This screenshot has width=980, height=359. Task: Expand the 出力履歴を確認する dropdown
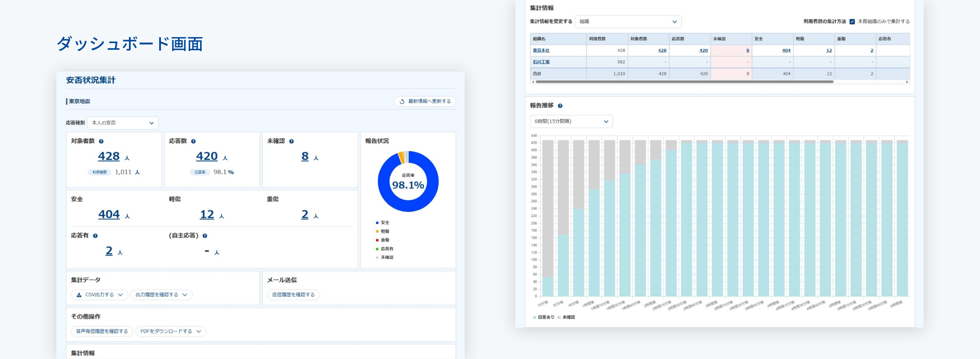161,295
